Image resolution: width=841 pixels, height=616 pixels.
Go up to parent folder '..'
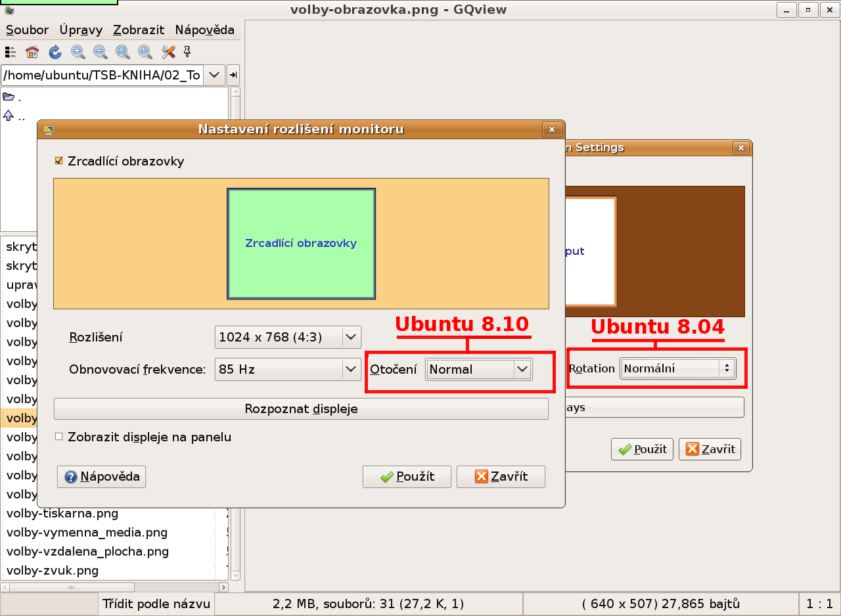(14, 116)
